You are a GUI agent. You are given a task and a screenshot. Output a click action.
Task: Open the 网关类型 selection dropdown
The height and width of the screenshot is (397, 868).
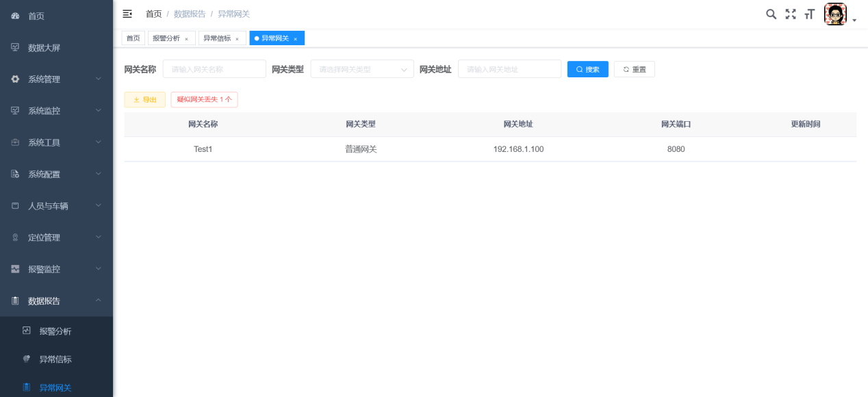pyautogui.click(x=361, y=68)
